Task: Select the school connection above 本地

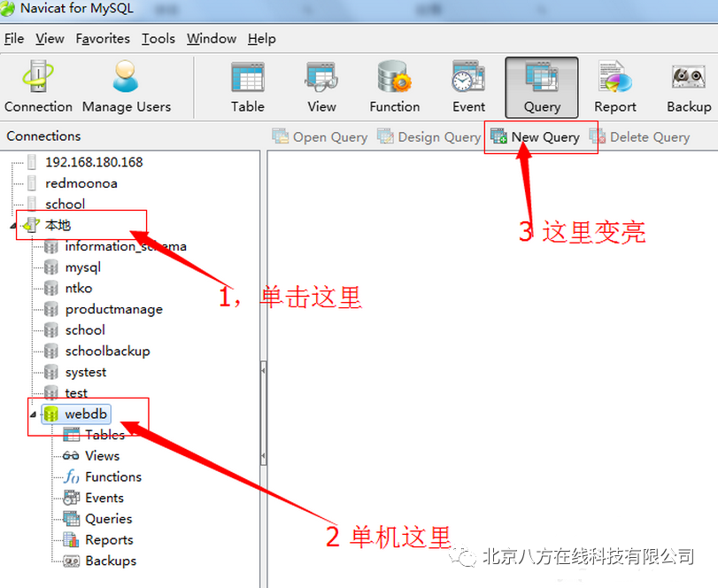Action: click(65, 204)
